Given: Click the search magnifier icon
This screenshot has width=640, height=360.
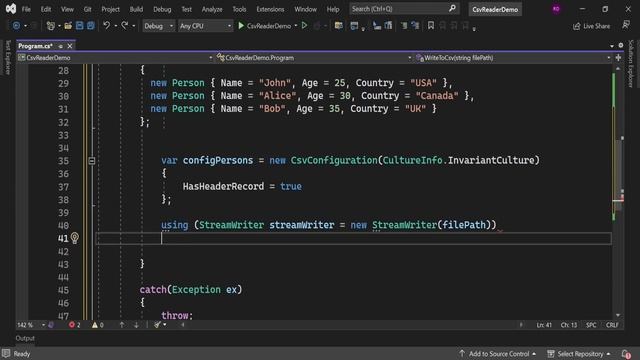Looking at the screenshot, I should [452, 9].
